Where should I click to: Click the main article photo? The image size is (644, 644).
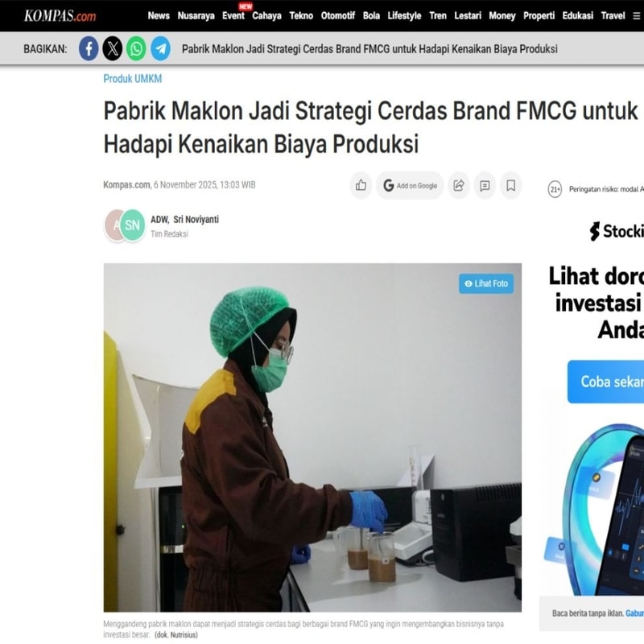pyautogui.click(x=312, y=437)
